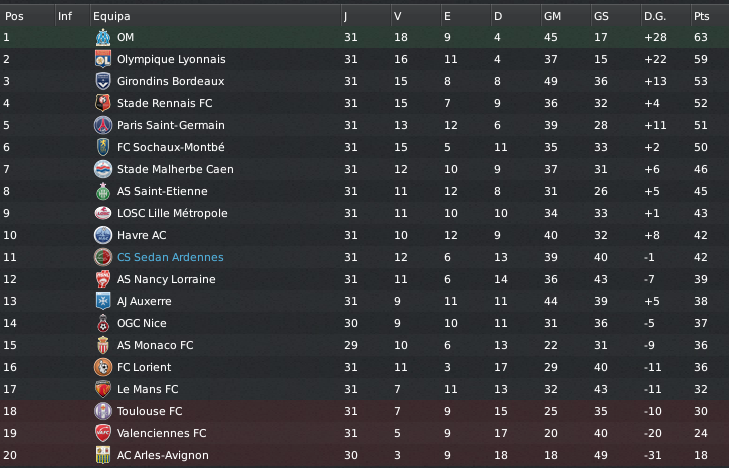Click the Pos column header

point(15,16)
